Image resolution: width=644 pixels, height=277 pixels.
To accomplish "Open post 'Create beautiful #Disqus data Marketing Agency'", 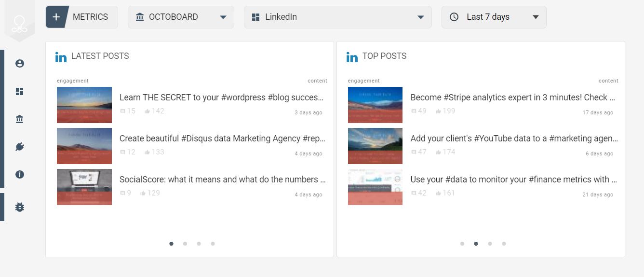I will (222, 138).
